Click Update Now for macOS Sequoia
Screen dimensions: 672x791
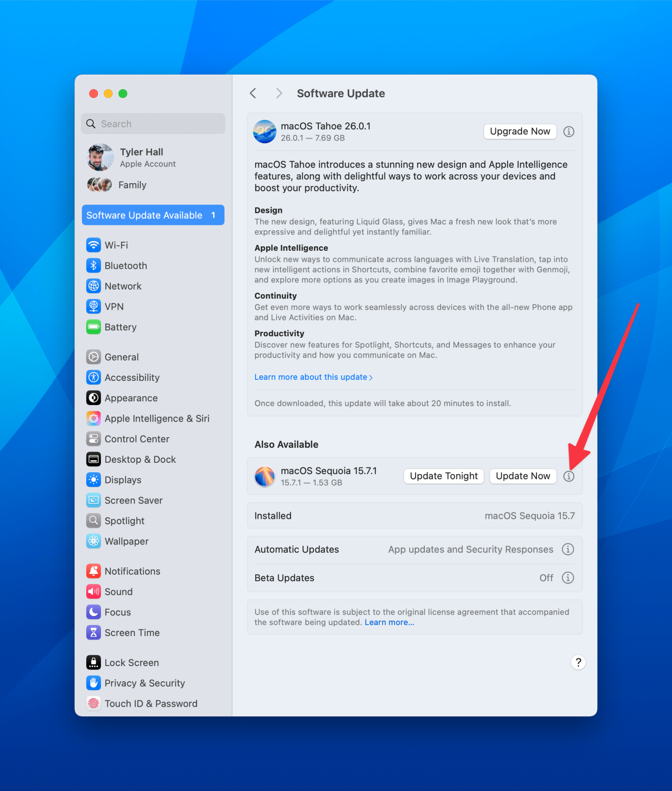tap(523, 476)
